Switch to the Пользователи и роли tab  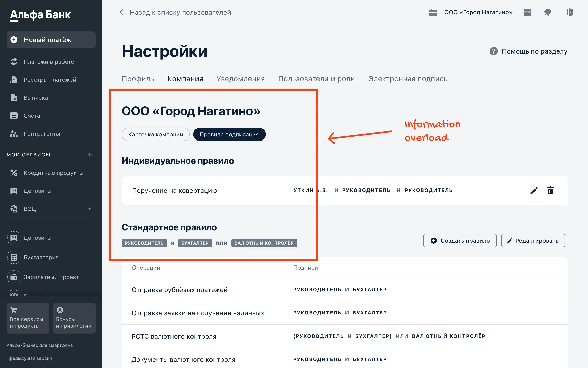[x=316, y=79]
